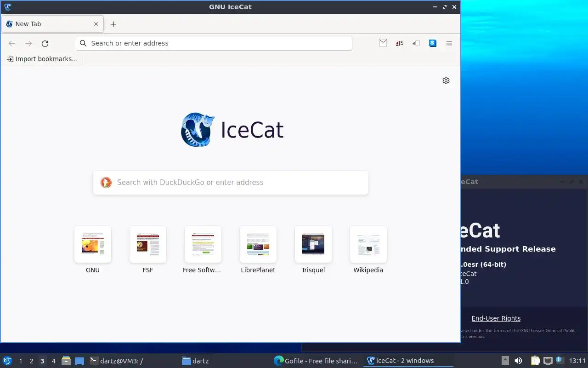Viewport: 588px width, 368px height.
Task: Close the New Tab tab
Action: click(x=96, y=24)
